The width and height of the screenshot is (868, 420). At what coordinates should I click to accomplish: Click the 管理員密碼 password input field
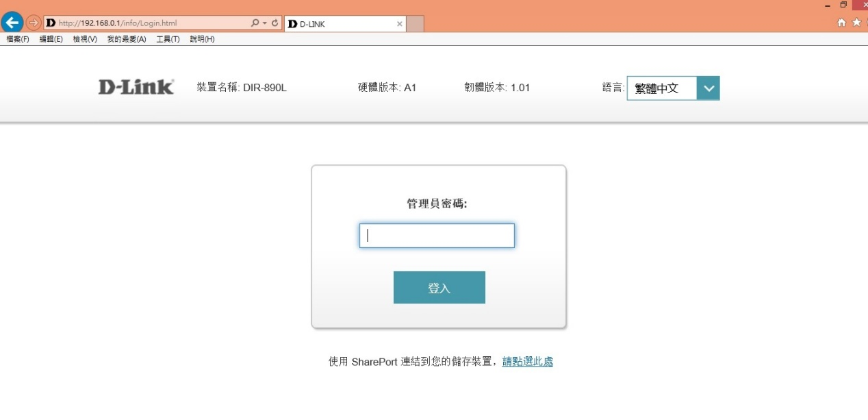[x=437, y=236]
